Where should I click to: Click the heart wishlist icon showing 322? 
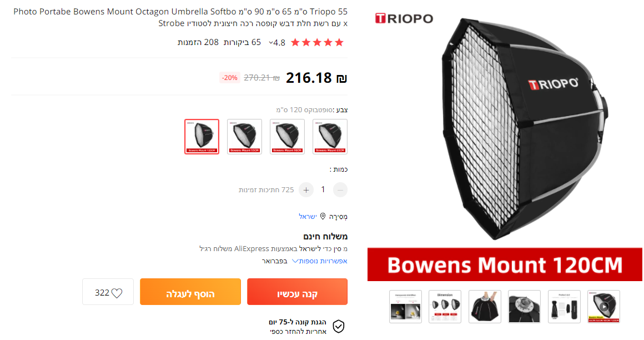pos(117,293)
